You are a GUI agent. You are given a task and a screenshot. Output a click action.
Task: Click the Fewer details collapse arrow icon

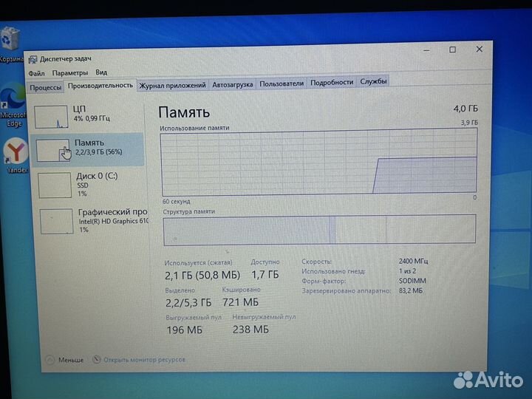coord(50,360)
